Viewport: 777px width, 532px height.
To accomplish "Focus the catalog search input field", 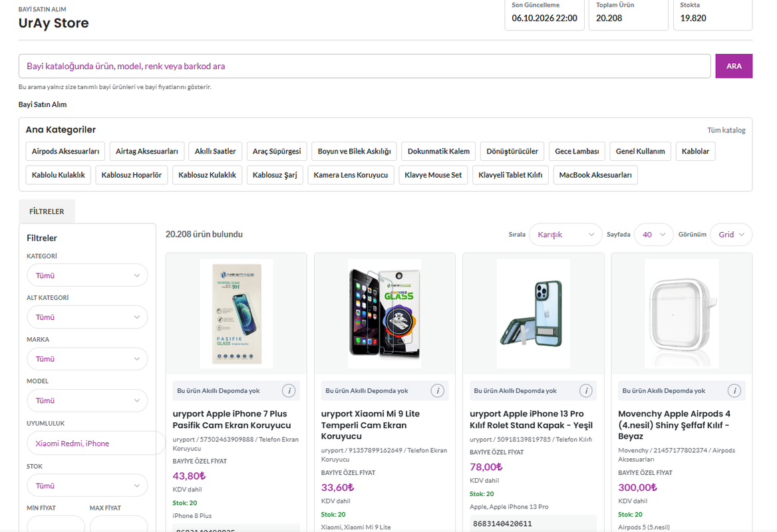I will pos(365,66).
